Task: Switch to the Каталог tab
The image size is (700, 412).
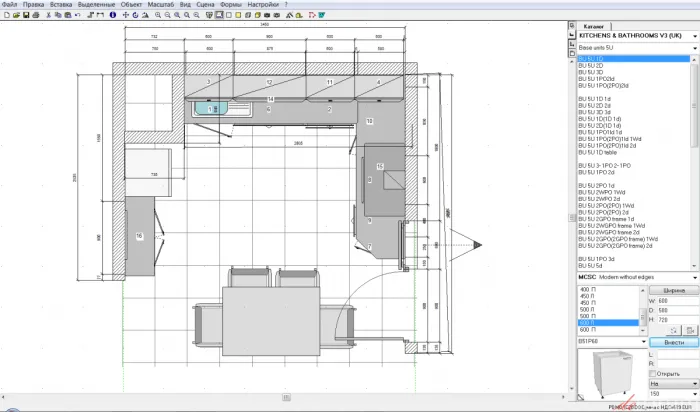Action: (x=596, y=26)
